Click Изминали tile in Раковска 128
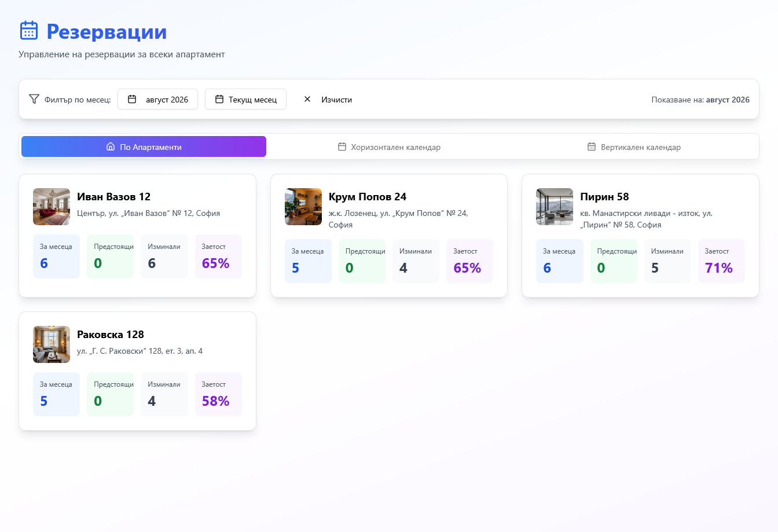778x532 pixels. coord(164,394)
